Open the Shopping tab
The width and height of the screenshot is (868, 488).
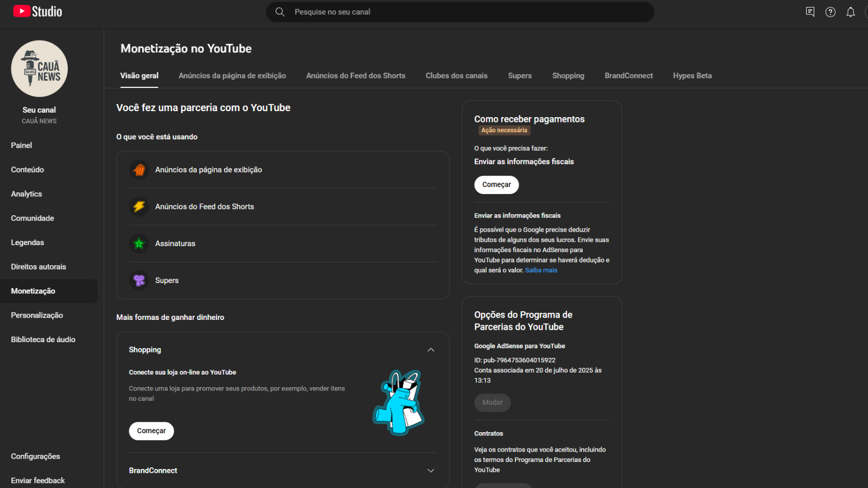[568, 76]
